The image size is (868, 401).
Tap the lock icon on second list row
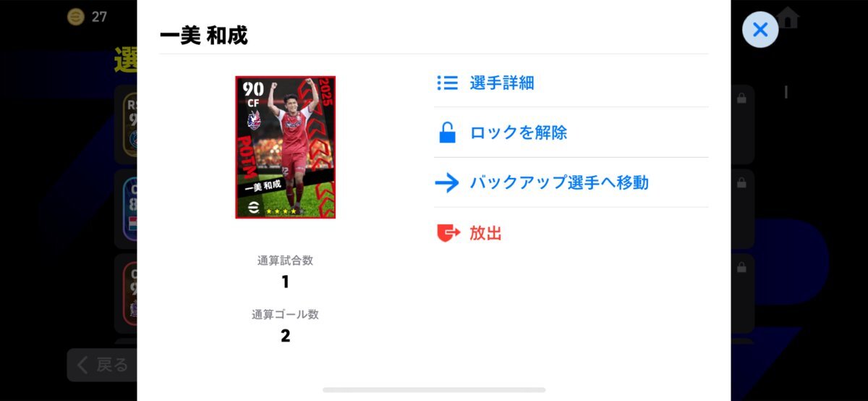(741, 183)
